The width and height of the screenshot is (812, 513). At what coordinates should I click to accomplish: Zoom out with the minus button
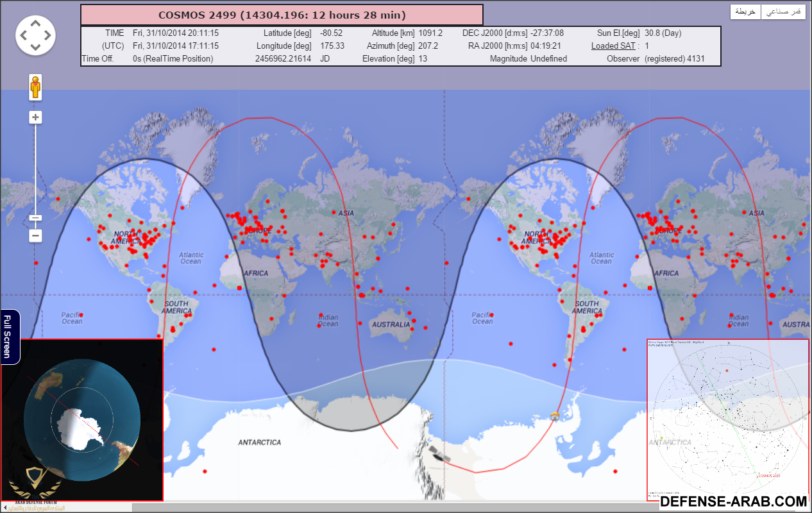35,235
